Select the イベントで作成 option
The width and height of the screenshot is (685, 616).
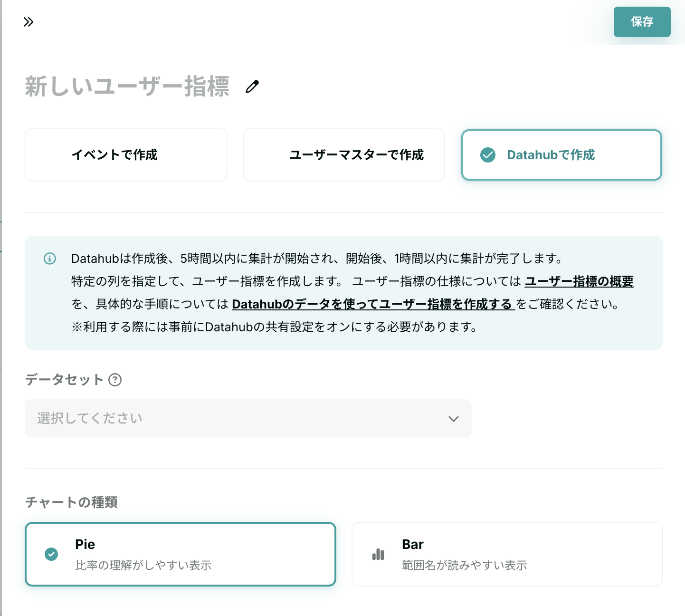point(126,155)
